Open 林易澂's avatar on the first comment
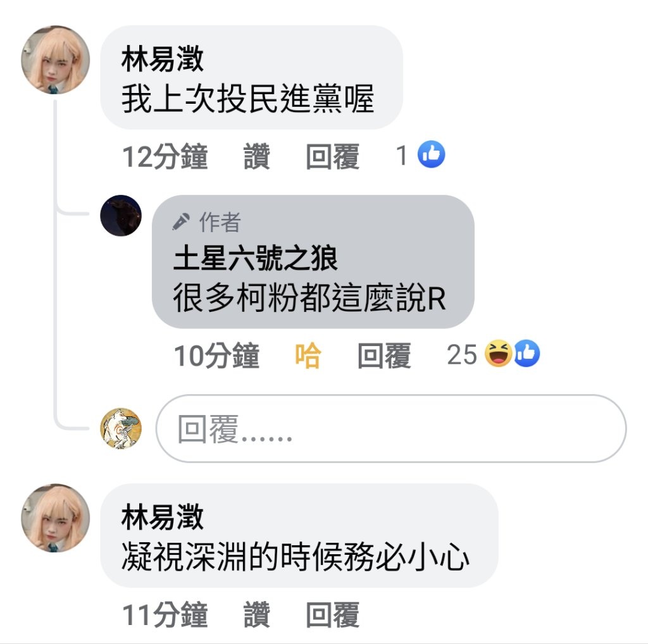This screenshot has width=648, height=644. tap(56, 60)
